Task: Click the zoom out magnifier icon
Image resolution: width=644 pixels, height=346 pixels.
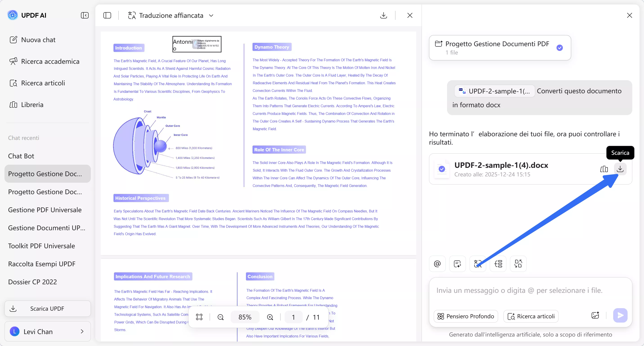Action: click(221, 317)
